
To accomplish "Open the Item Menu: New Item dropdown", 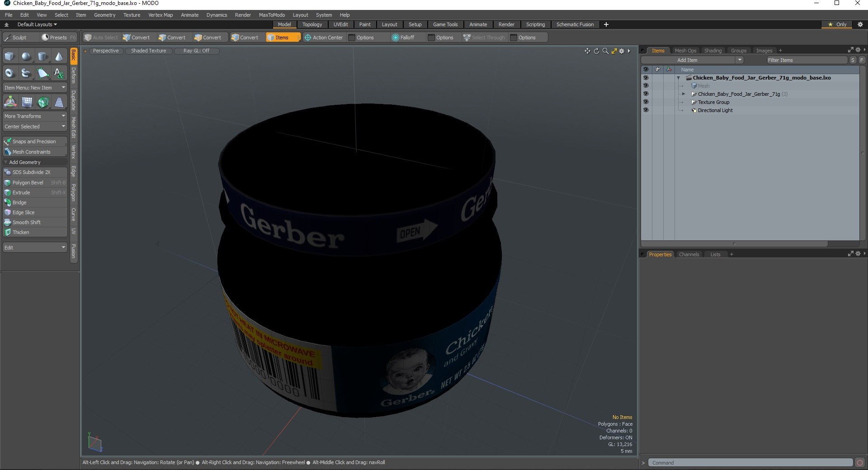I will (35, 88).
